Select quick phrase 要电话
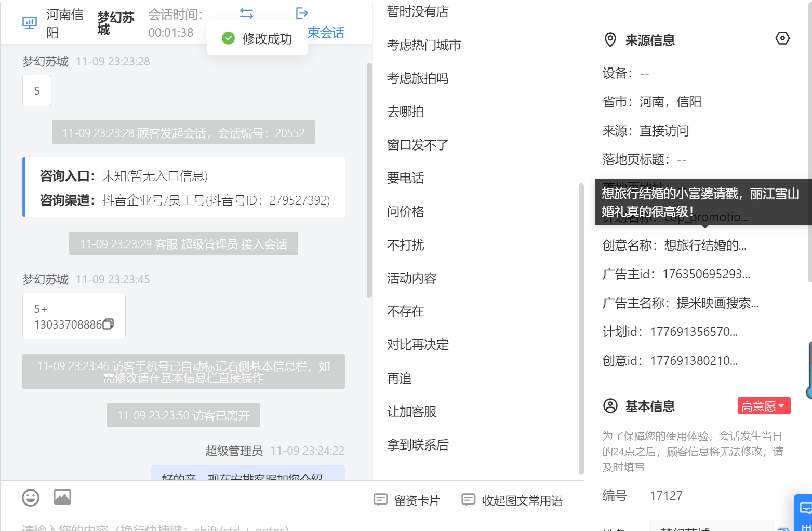 [405, 178]
